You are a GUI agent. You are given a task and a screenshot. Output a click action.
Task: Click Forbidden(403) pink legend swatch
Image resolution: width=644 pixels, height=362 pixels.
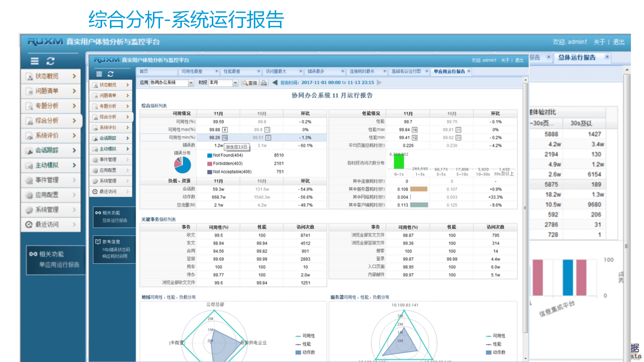tap(209, 164)
